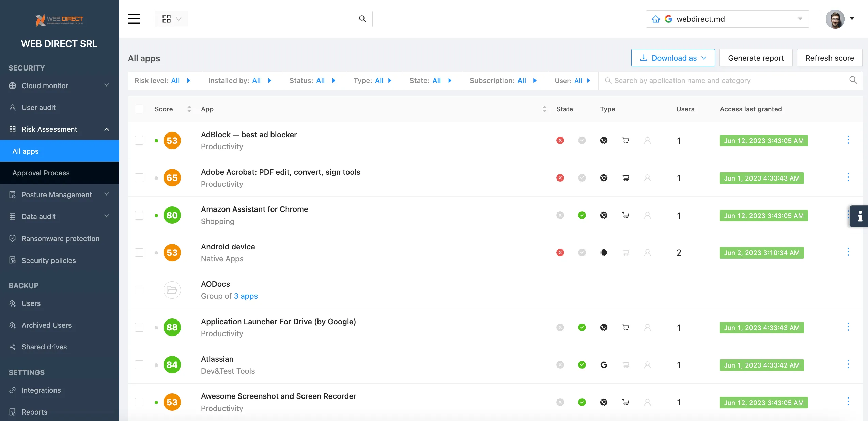Open the hamburger navigation menu
This screenshot has height=421, width=868.
(134, 19)
